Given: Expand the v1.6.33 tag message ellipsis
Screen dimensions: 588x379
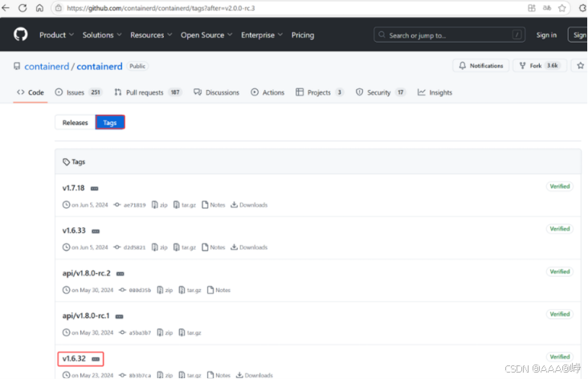Looking at the screenshot, I should point(96,231).
